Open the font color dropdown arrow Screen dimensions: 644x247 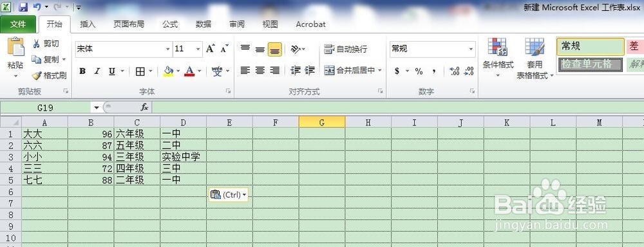click(199, 71)
